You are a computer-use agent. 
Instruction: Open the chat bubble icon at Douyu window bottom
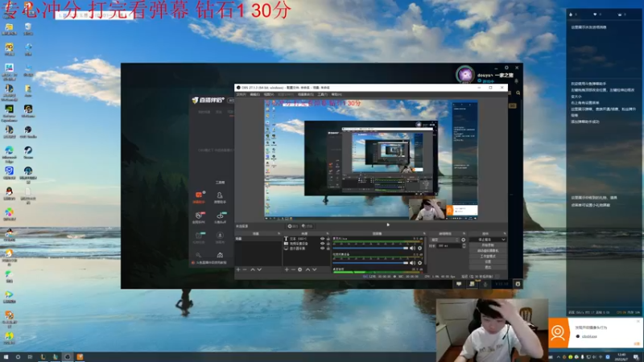[459, 284]
